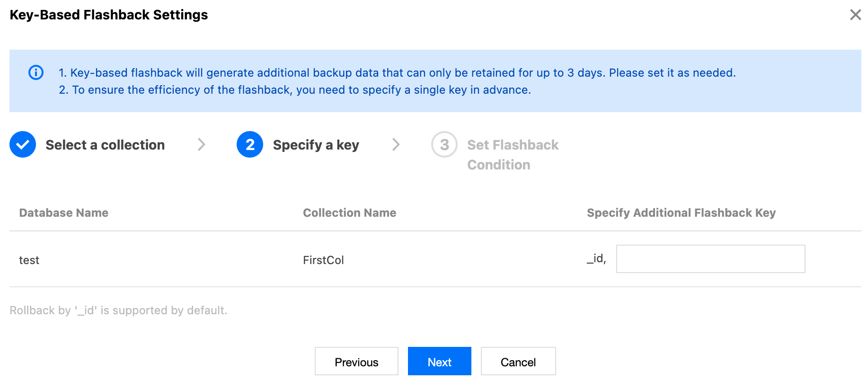
Task: Select the test database cell
Action: [29, 260]
